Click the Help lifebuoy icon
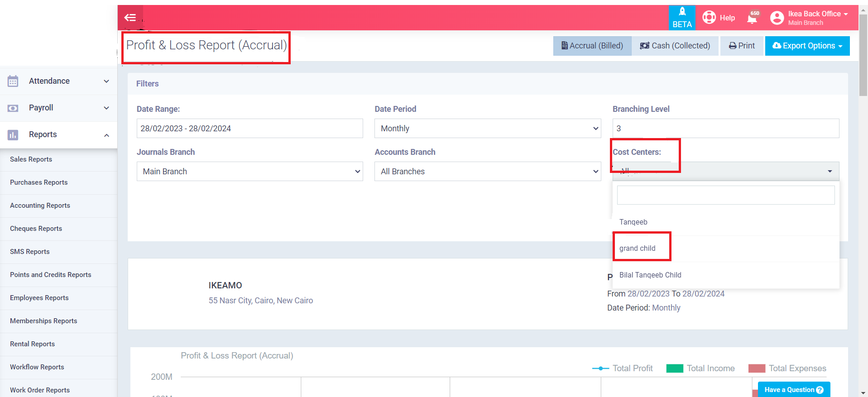Image resolution: width=868 pixels, height=397 pixels. click(x=709, y=18)
